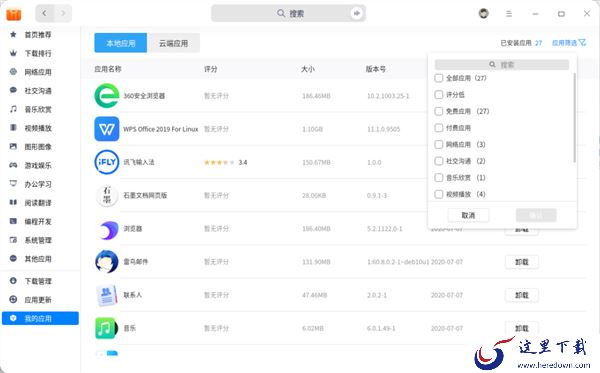Click the 评分 column header
600x373 pixels.
[211, 69]
